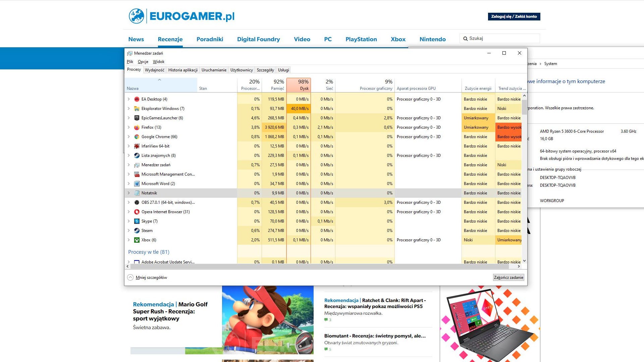This screenshot has height=362, width=644.
Task: Click in the Szukaj search field
Action: click(500, 39)
